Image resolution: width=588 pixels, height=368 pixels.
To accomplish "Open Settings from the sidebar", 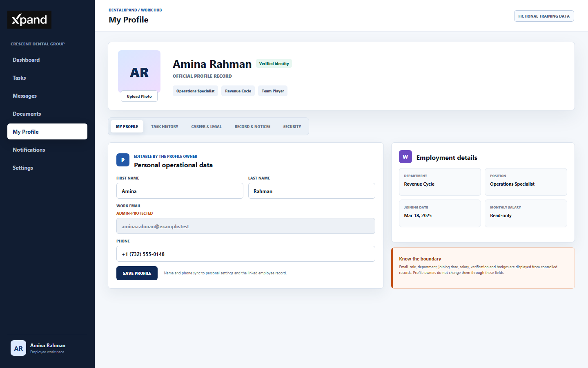I will (x=47, y=168).
